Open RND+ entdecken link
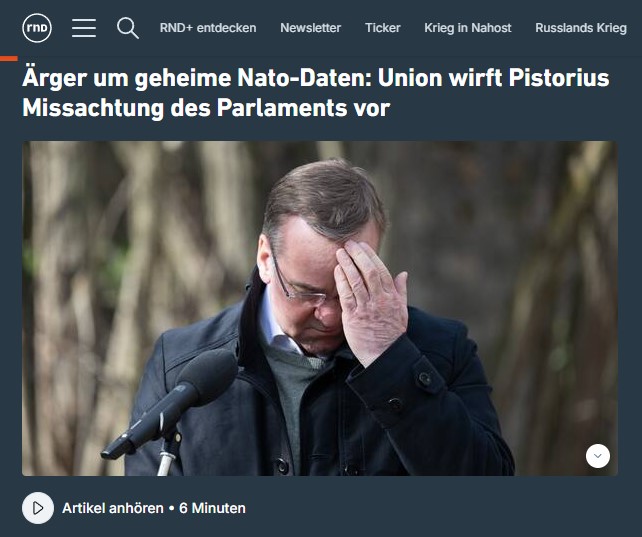This screenshot has width=642, height=537. (208, 28)
